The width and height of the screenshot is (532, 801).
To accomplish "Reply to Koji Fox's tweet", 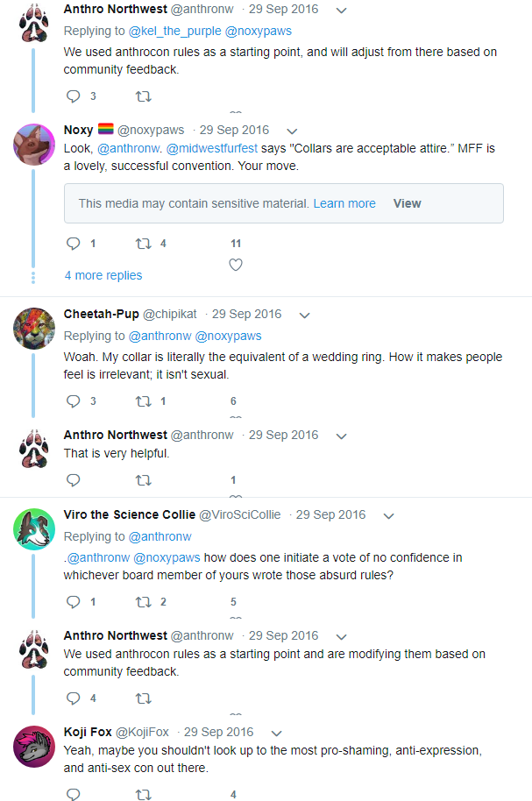I will tap(74, 795).
